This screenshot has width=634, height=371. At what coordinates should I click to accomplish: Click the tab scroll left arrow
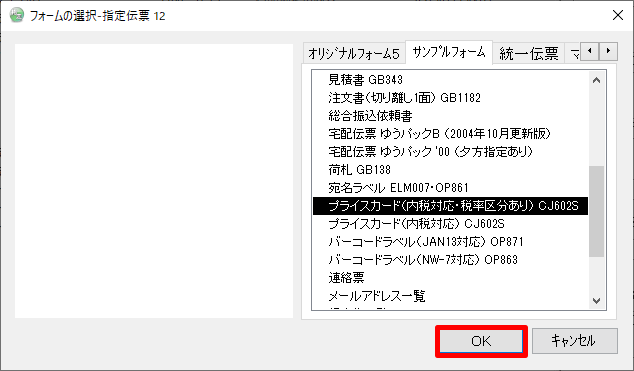(x=590, y=51)
